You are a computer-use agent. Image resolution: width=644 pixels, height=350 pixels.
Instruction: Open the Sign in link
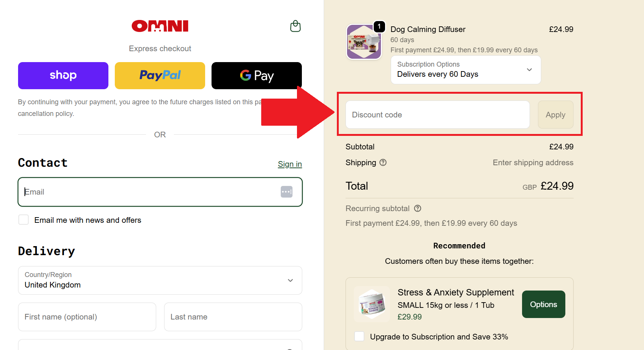[x=289, y=164]
